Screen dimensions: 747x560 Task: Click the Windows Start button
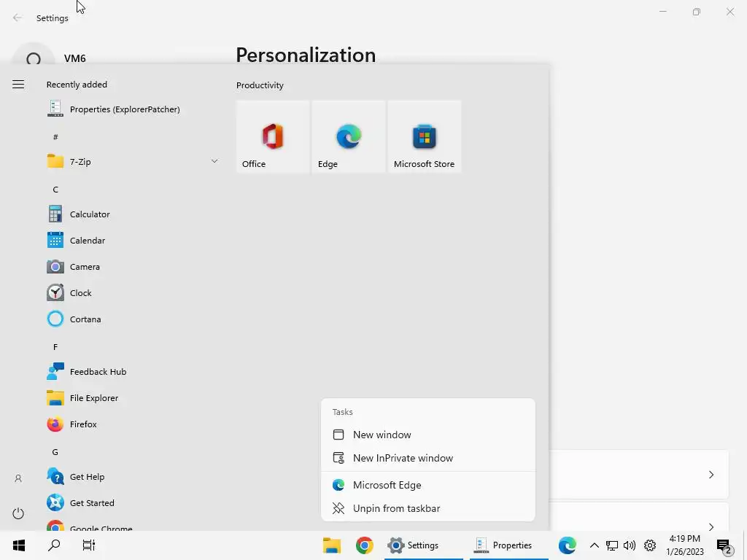[18, 545]
